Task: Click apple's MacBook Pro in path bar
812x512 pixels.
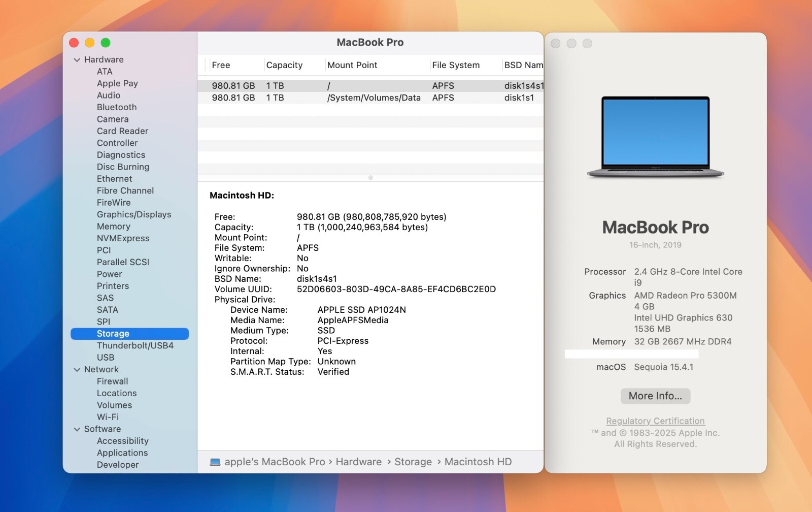Action: [x=275, y=462]
